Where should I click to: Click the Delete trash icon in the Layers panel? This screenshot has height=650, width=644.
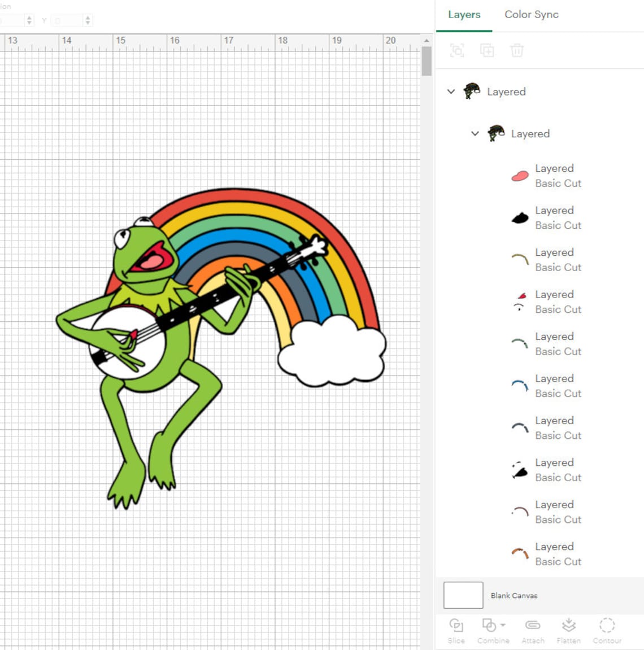click(x=517, y=51)
